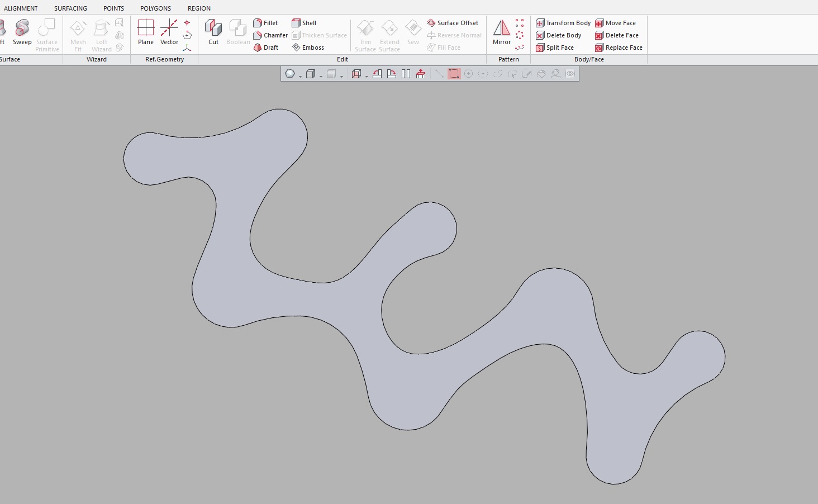Open the POLYGONS tab
This screenshot has height=504, width=818.
(155, 8)
